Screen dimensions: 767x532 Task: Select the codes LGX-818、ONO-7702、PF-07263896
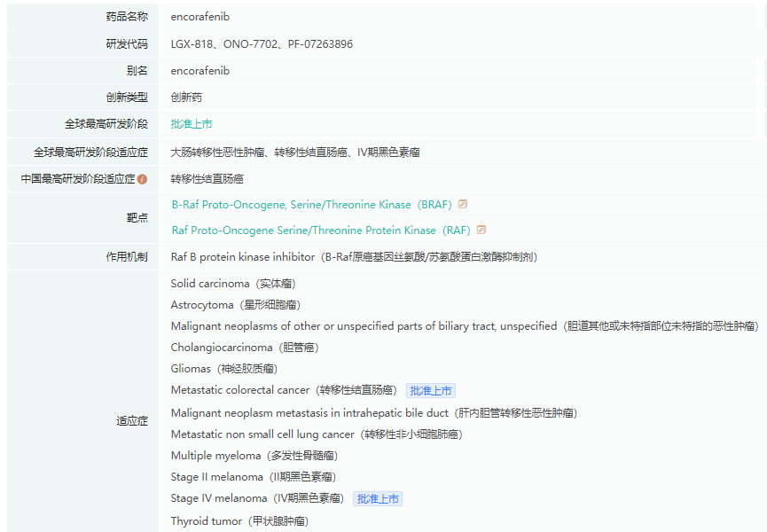262,44
